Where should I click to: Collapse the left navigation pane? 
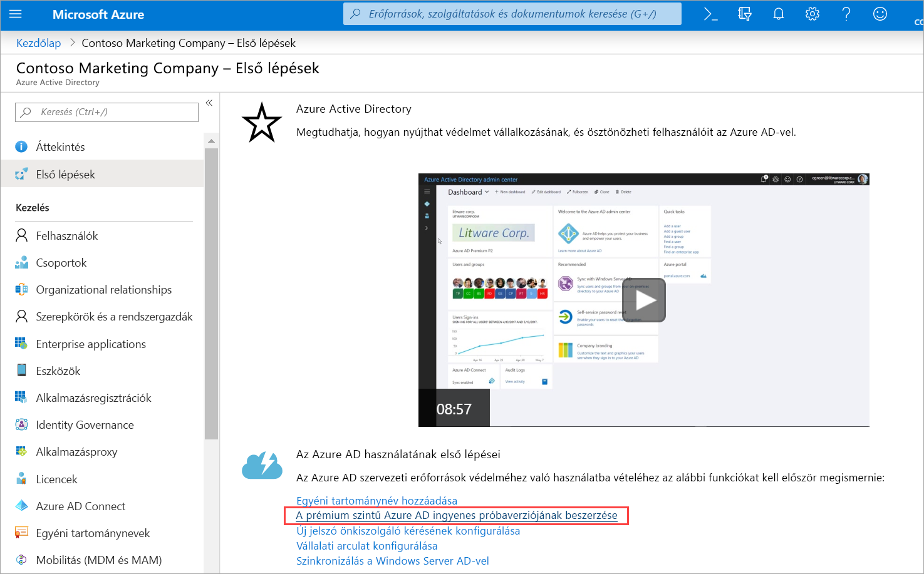[209, 103]
